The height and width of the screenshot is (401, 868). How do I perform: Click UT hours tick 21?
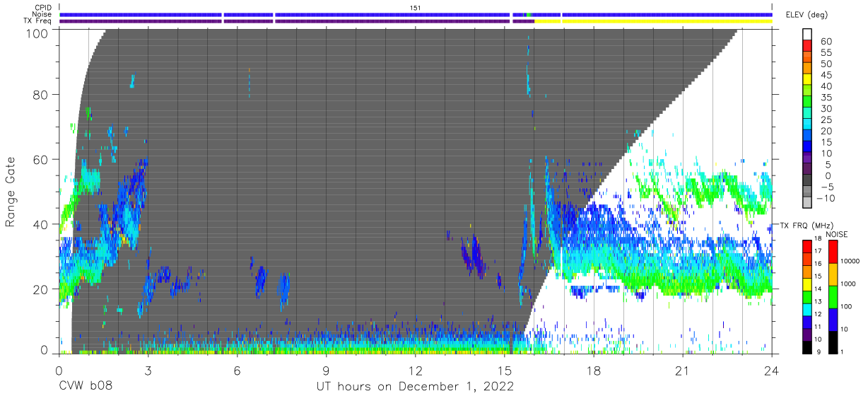[x=683, y=370]
